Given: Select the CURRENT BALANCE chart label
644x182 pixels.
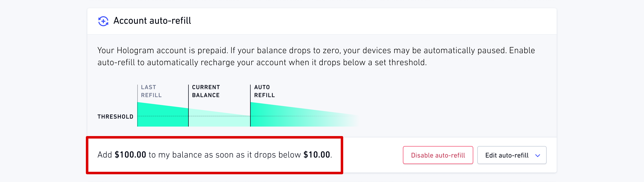Looking at the screenshot, I should point(206,91).
